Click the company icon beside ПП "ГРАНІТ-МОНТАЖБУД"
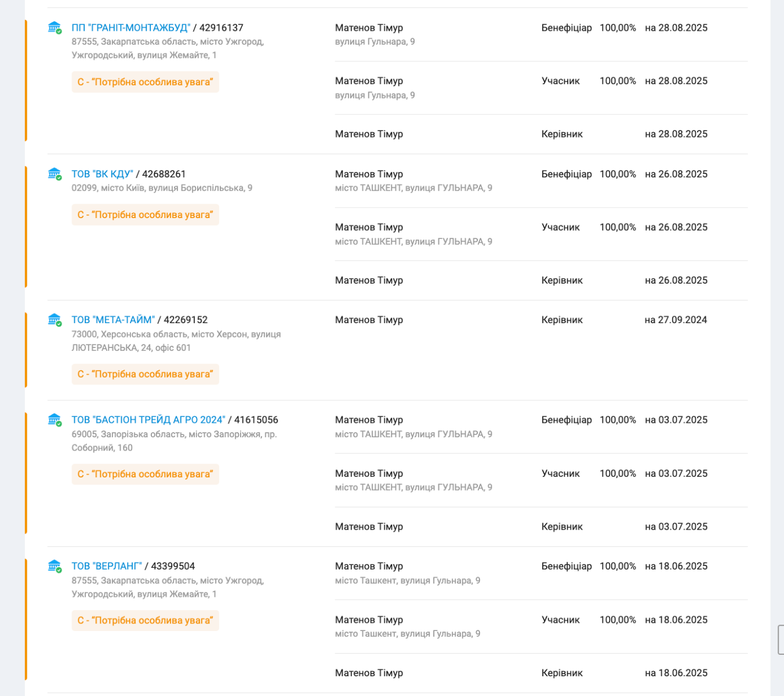784x696 pixels. pos(55,27)
